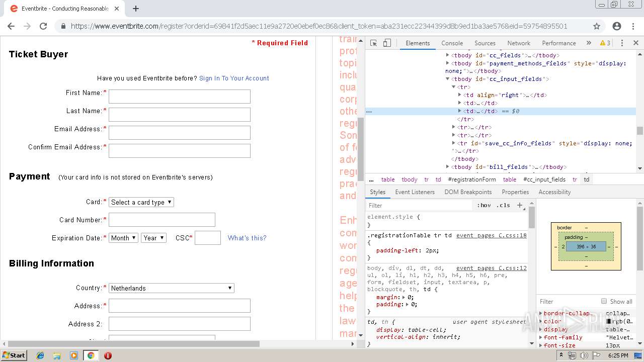The width and height of the screenshot is (644, 362).
Task: Open the DOM Breakpoints tab
Action: 468,192
